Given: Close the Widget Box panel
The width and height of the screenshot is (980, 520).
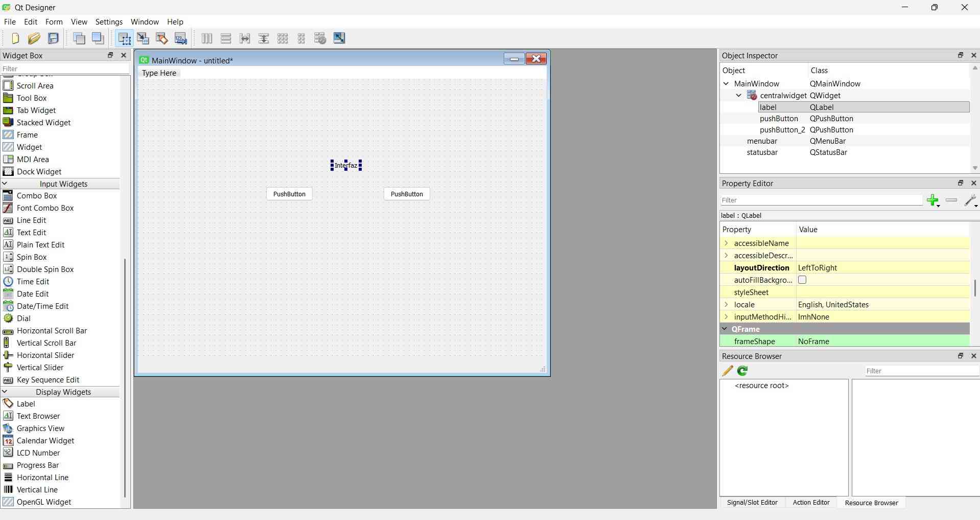Looking at the screenshot, I should click(123, 55).
